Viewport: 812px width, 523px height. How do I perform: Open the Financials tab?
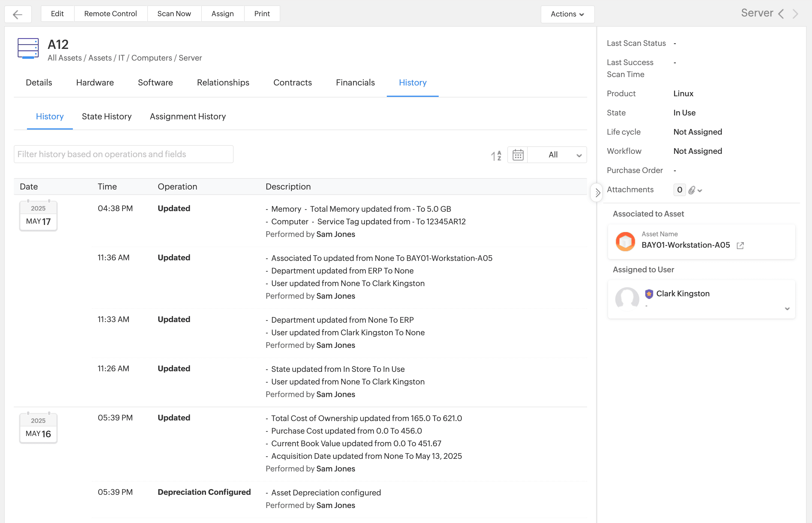(x=355, y=82)
